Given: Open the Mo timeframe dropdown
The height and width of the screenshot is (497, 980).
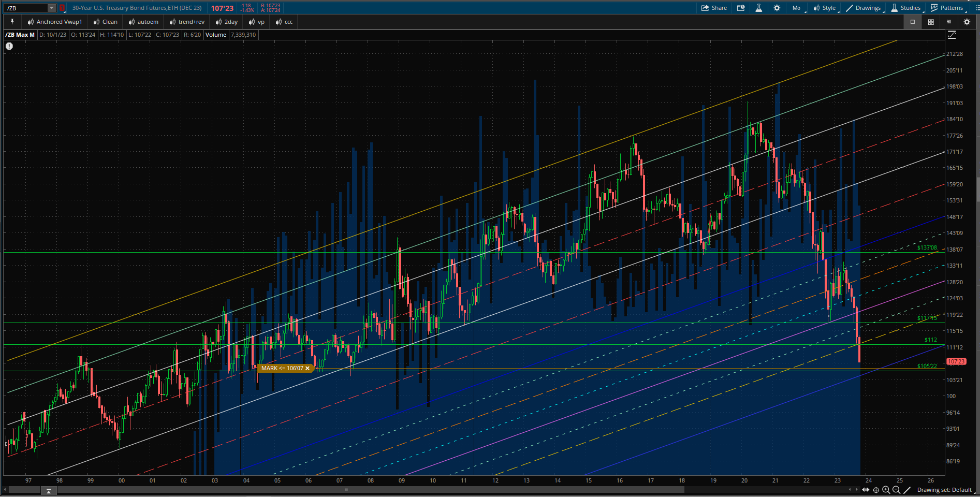Looking at the screenshot, I should (796, 8).
